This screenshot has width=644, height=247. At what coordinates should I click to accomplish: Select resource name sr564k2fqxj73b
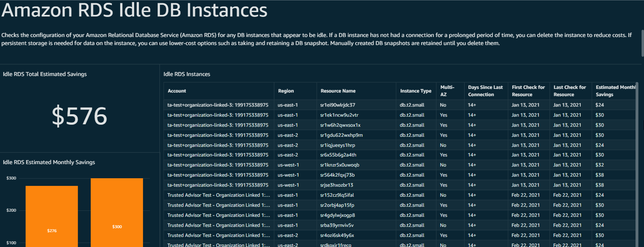[x=337, y=175]
